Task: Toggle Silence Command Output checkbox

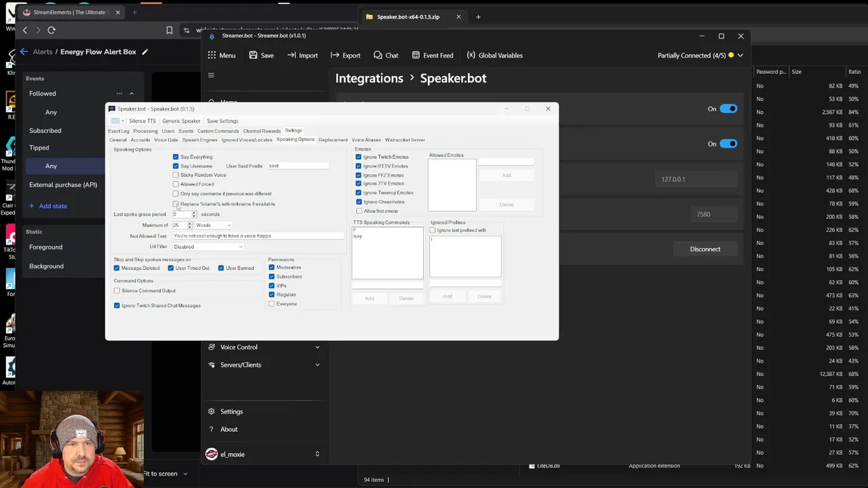Action: click(117, 291)
